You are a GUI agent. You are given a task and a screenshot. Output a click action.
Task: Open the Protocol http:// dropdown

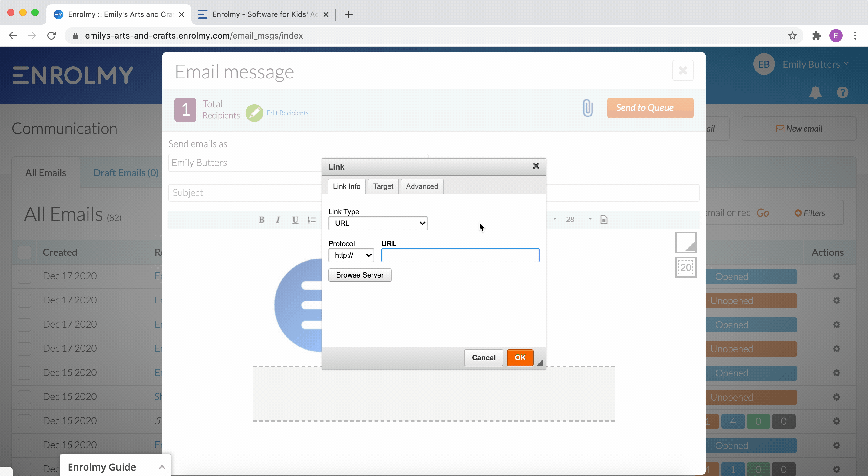pyautogui.click(x=351, y=255)
